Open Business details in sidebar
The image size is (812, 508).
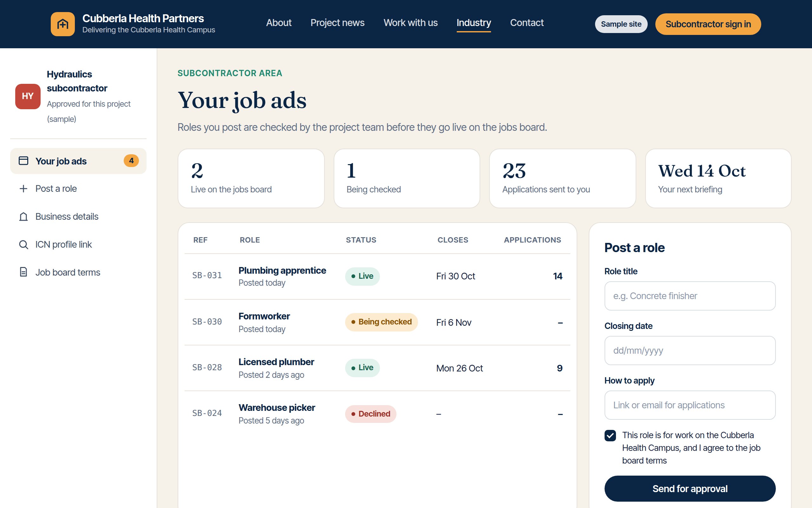tap(78, 216)
